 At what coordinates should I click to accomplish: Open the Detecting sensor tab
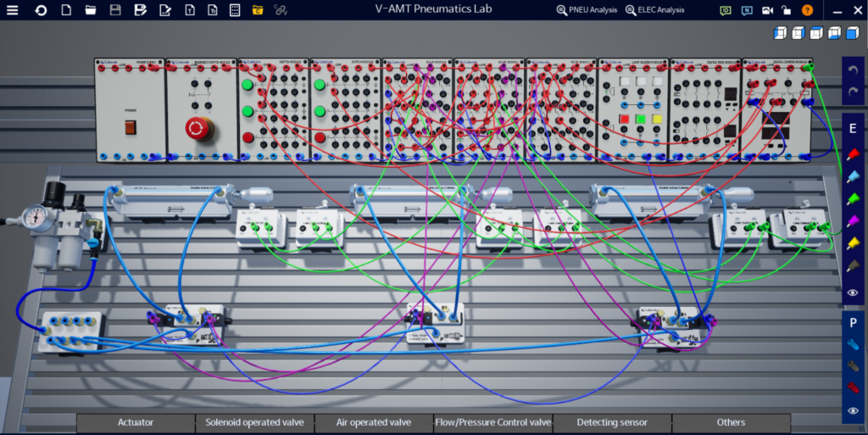[x=612, y=423]
